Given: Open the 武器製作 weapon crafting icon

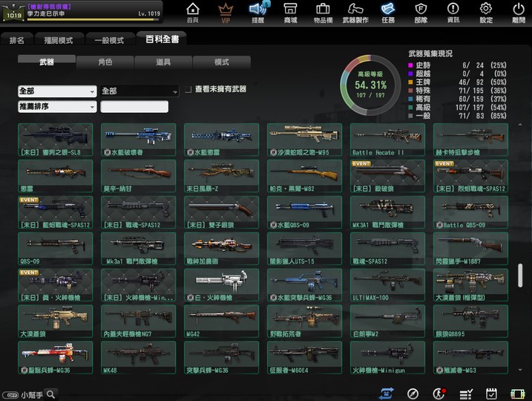Looking at the screenshot, I should click(x=355, y=12).
